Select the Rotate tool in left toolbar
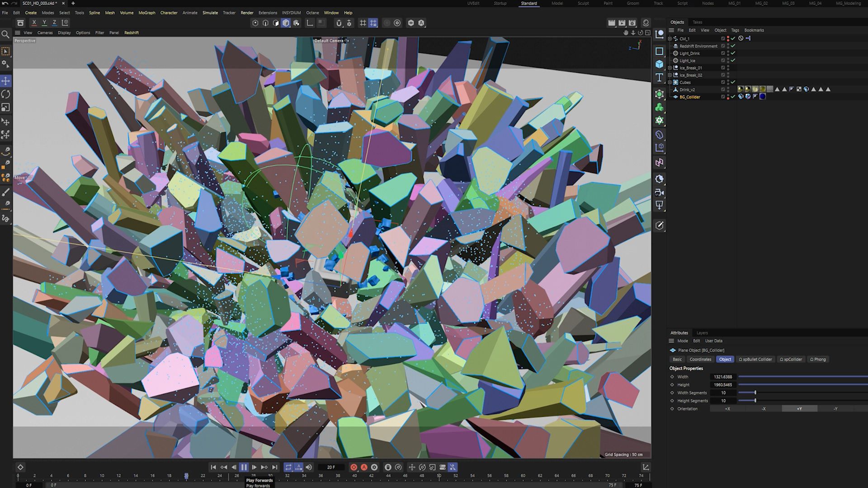 pos(5,94)
